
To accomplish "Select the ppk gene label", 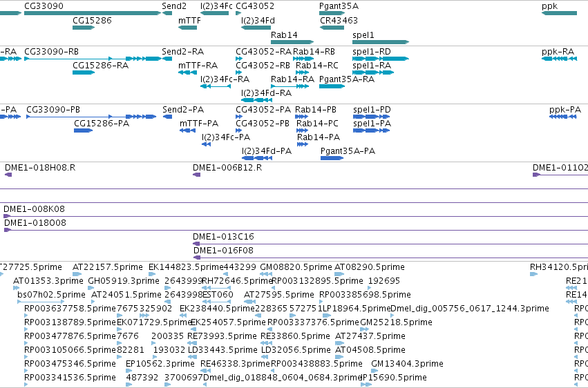I will click(x=549, y=6).
